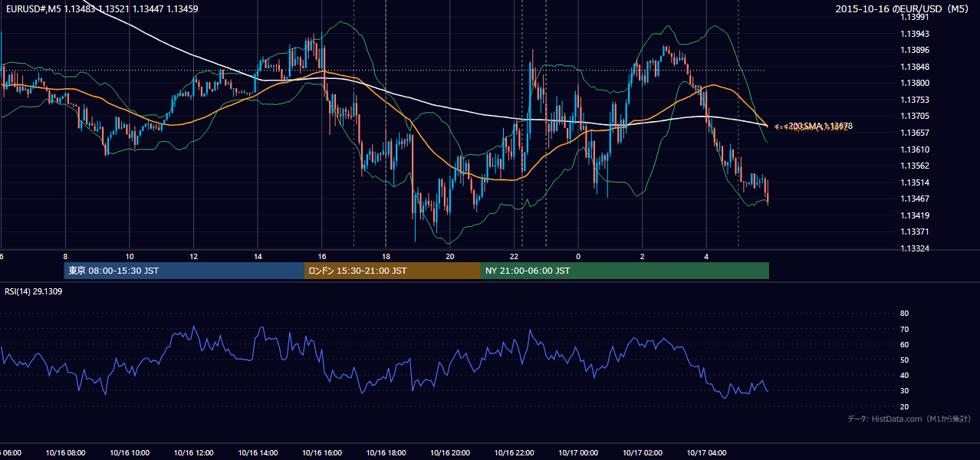Click price axis label 1.13514
The width and height of the screenshot is (980, 460).
(x=915, y=182)
